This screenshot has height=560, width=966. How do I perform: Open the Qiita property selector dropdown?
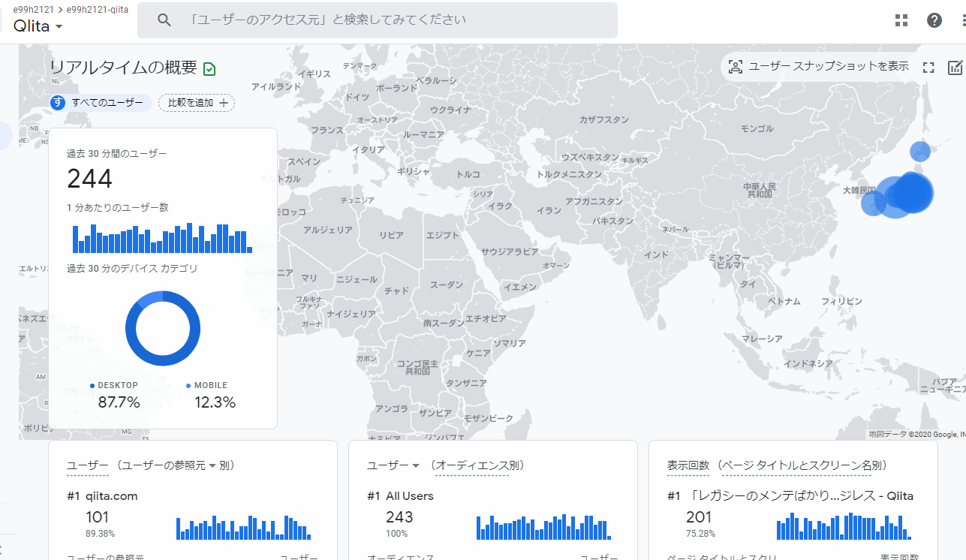click(x=38, y=26)
